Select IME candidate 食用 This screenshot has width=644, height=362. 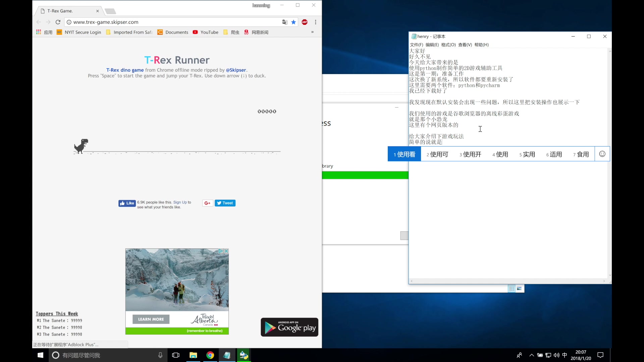click(581, 154)
